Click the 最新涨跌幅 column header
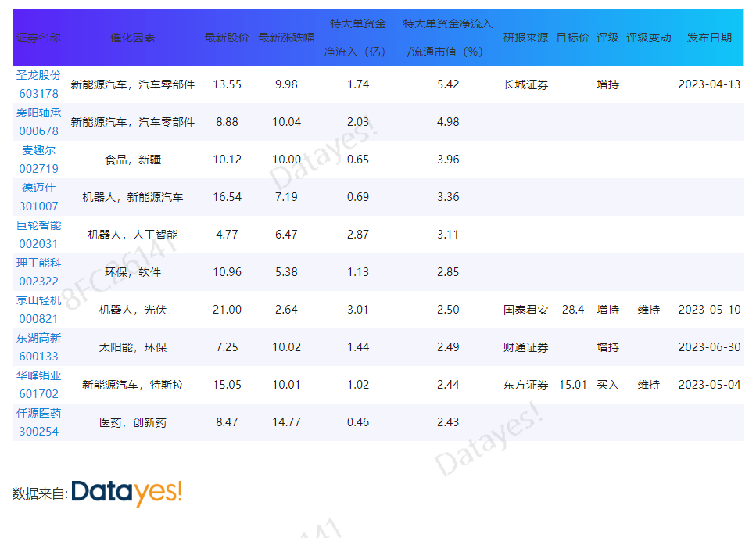Image resolution: width=756 pixels, height=538 pixels. (286, 38)
